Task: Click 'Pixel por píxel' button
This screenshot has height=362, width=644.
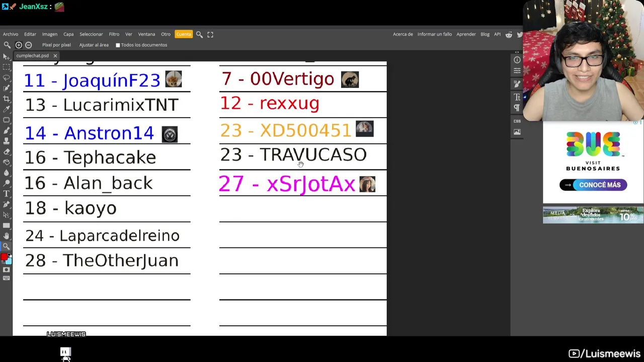Action: pos(56,45)
